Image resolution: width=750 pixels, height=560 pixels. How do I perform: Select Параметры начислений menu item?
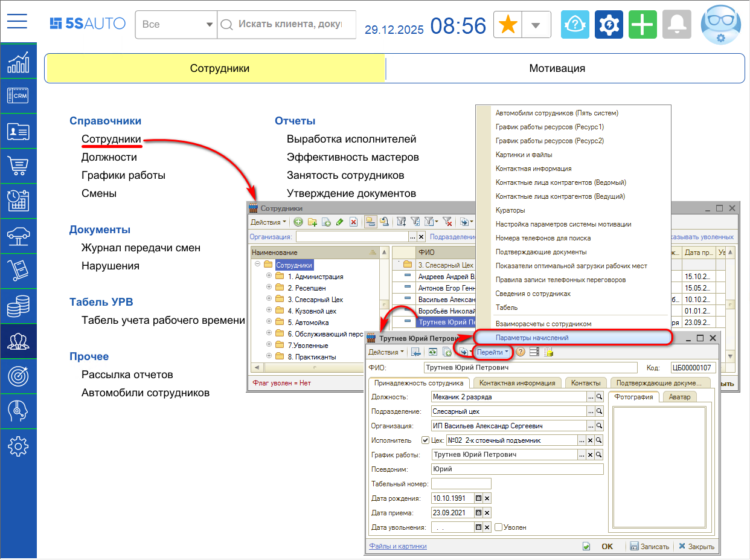coord(531,338)
